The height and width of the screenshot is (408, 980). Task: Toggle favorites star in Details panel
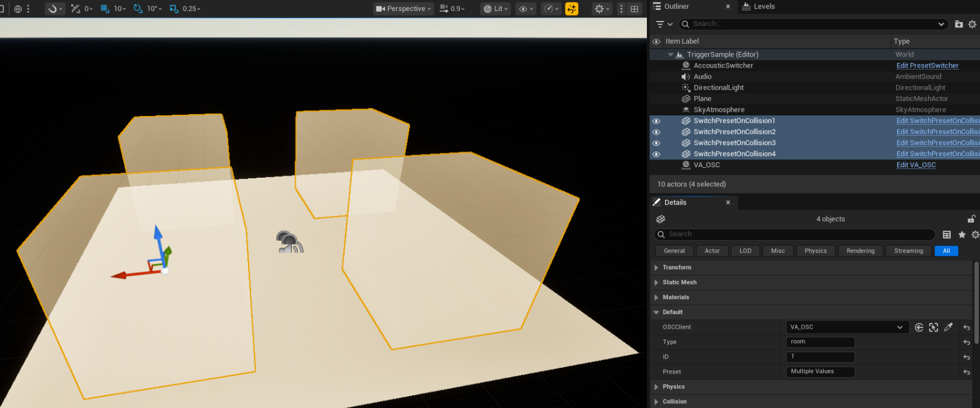tap(962, 234)
